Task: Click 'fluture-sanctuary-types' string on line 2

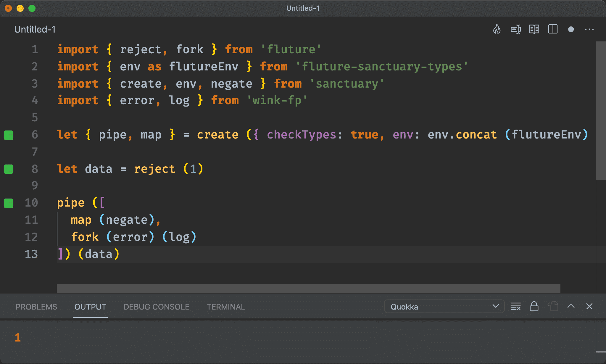Action: click(x=382, y=67)
